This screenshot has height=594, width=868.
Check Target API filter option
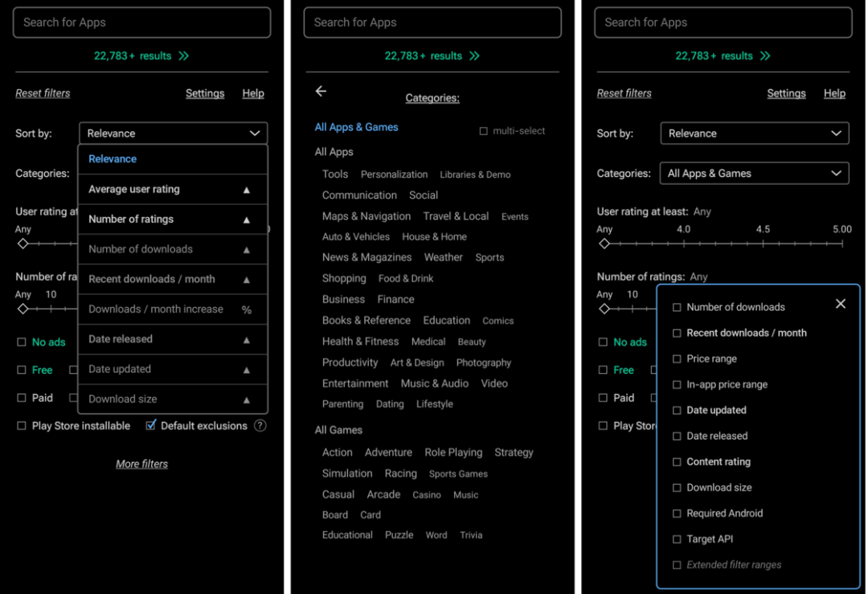pyautogui.click(x=677, y=539)
